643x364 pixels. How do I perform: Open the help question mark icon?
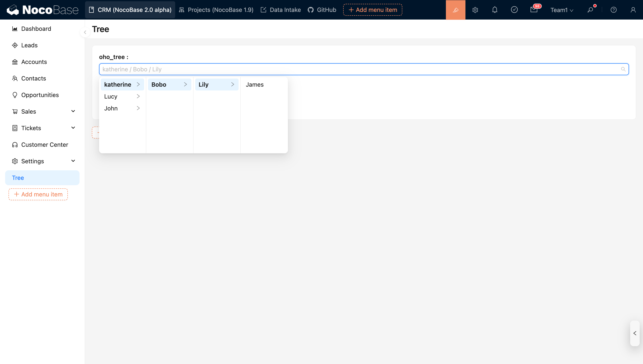point(613,10)
